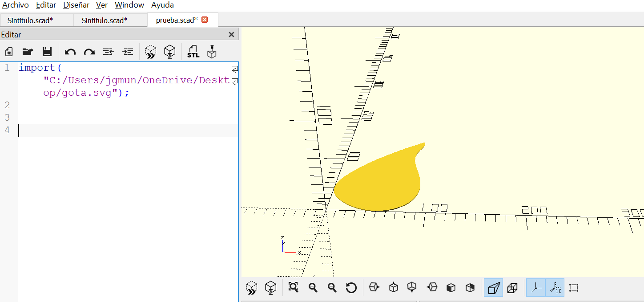Hide scale markers on the axes
The image size is (644, 302).
(x=555, y=288)
